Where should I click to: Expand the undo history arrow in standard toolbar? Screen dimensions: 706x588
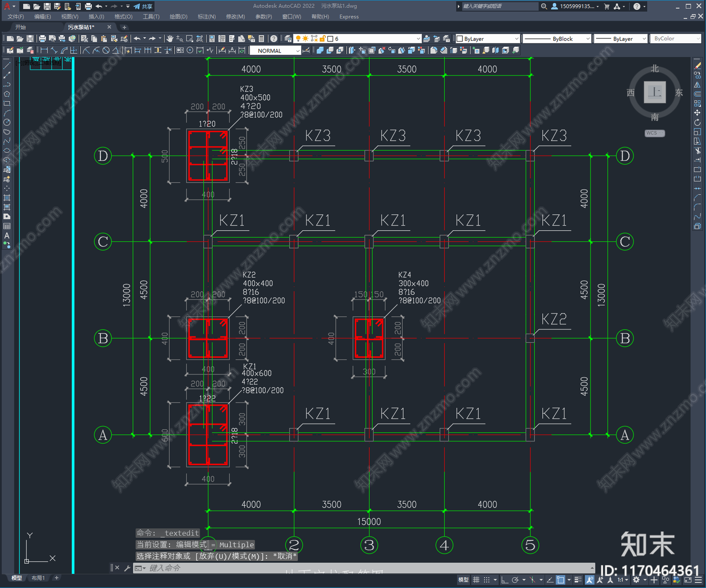click(x=144, y=39)
